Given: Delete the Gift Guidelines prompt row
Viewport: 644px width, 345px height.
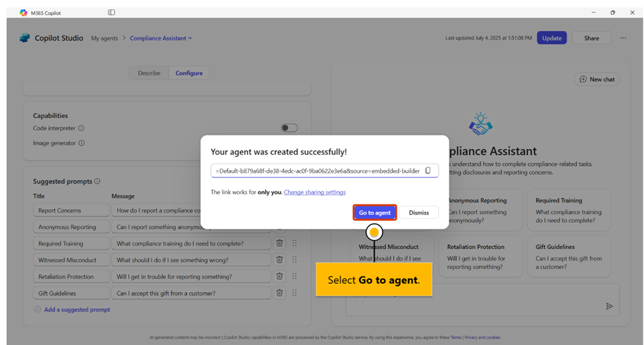Looking at the screenshot, I should 280,293.
